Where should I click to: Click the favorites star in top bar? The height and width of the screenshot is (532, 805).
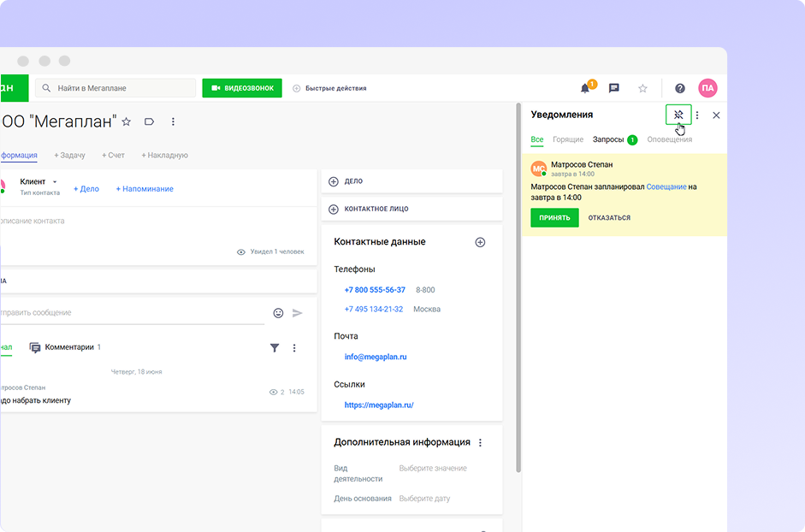[642, 88]
